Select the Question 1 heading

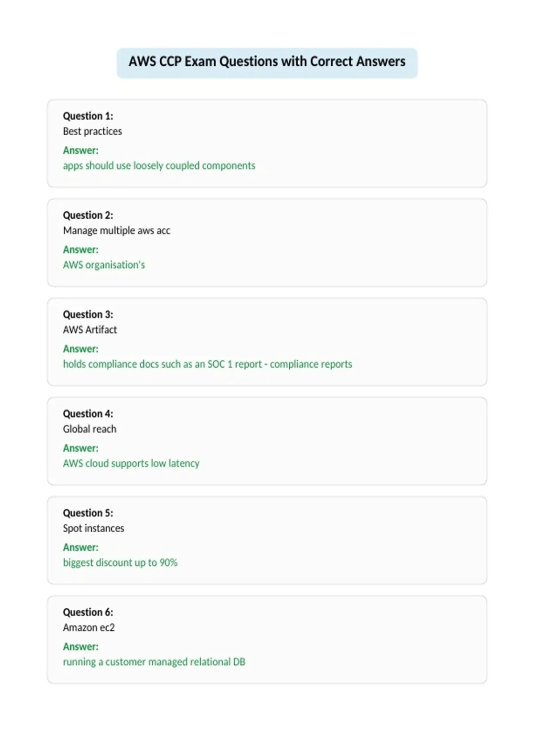88,116
